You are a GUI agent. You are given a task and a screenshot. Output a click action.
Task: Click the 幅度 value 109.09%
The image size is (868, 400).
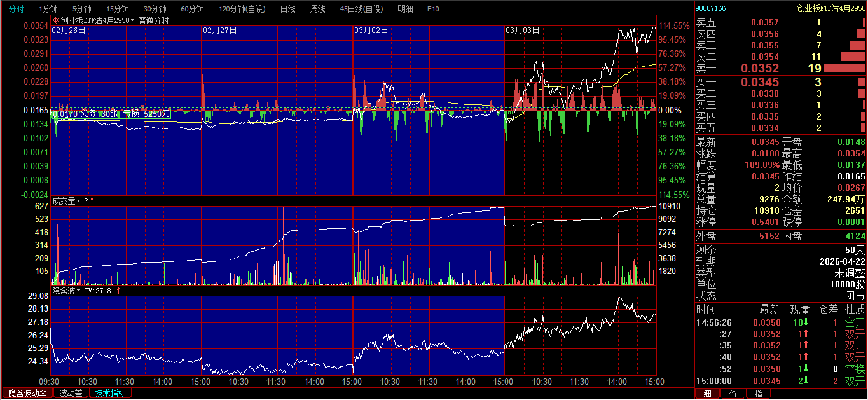coord(762,165)
